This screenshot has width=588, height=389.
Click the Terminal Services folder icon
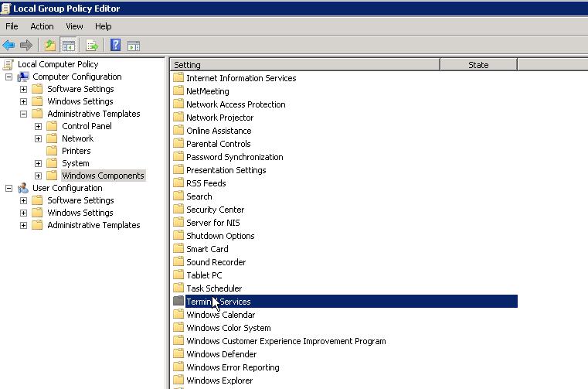pos(178,301)
